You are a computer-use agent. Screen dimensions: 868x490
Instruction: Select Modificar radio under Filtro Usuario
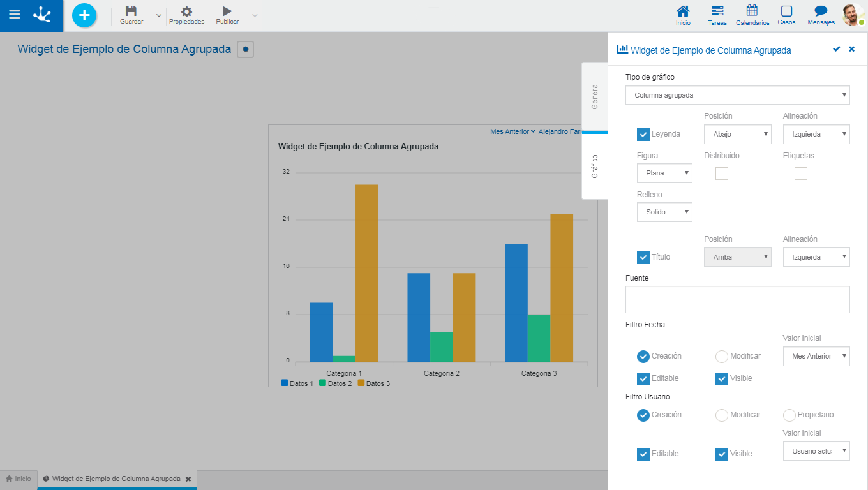(722, 415)
